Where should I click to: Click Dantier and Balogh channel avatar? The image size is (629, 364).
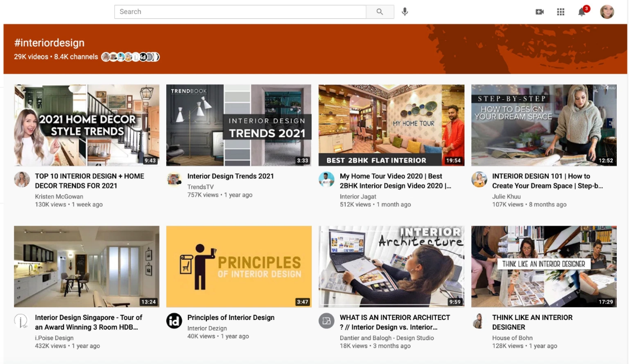click(326, 321)
